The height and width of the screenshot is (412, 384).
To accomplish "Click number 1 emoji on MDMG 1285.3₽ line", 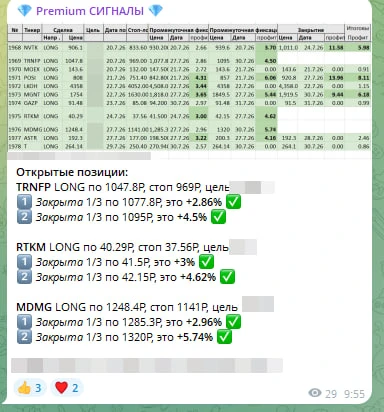I will [24, 322].
